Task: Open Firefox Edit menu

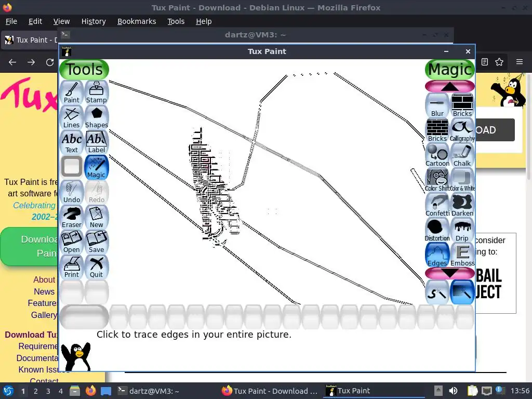Action: (35, 21)
